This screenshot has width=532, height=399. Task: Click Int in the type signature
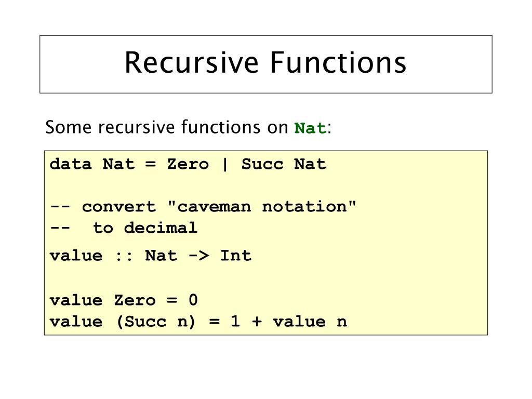point(236,256)
